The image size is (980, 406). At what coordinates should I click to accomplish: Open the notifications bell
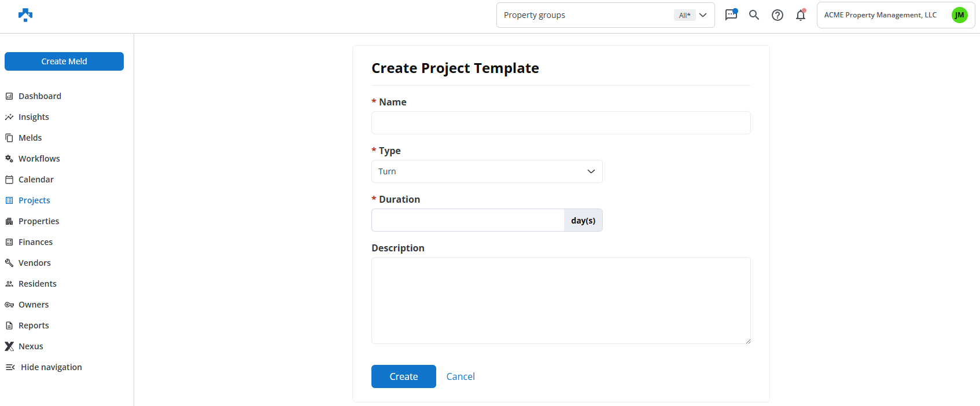(x=801, y=15)
